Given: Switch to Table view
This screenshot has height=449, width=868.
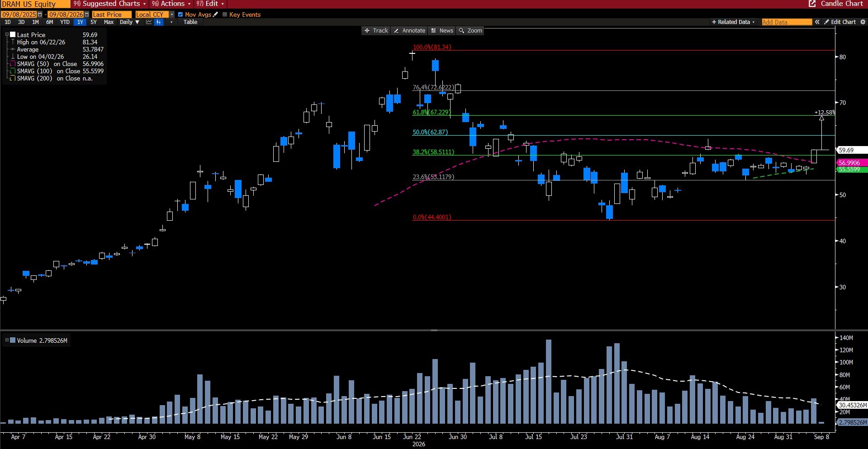Looking at the screenshot, I should [x=190, y=22].
